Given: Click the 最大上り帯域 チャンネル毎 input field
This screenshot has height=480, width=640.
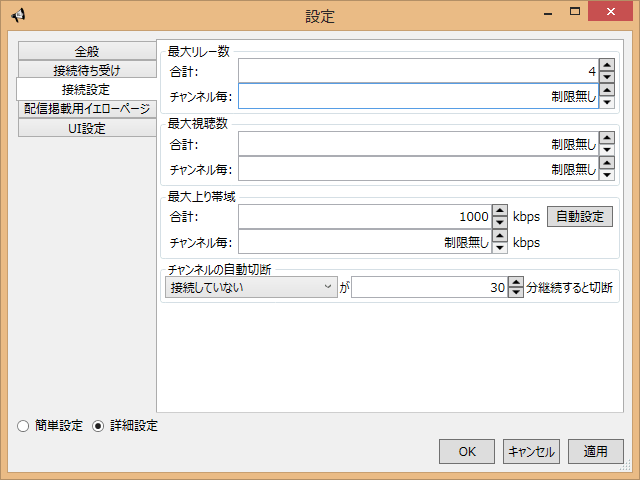Looking at the screenshot, I should [x=365, y=242].
